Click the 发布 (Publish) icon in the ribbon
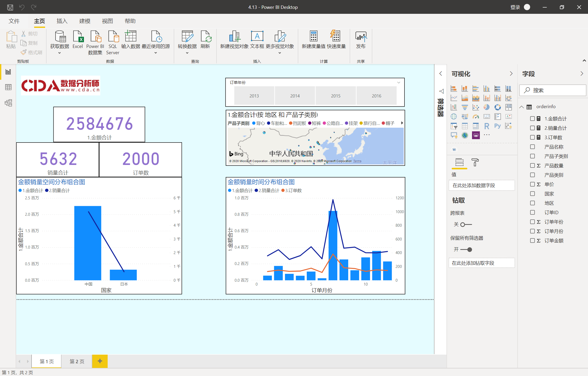The height and width of the screenshot is (376, 588). click(361, 37)
